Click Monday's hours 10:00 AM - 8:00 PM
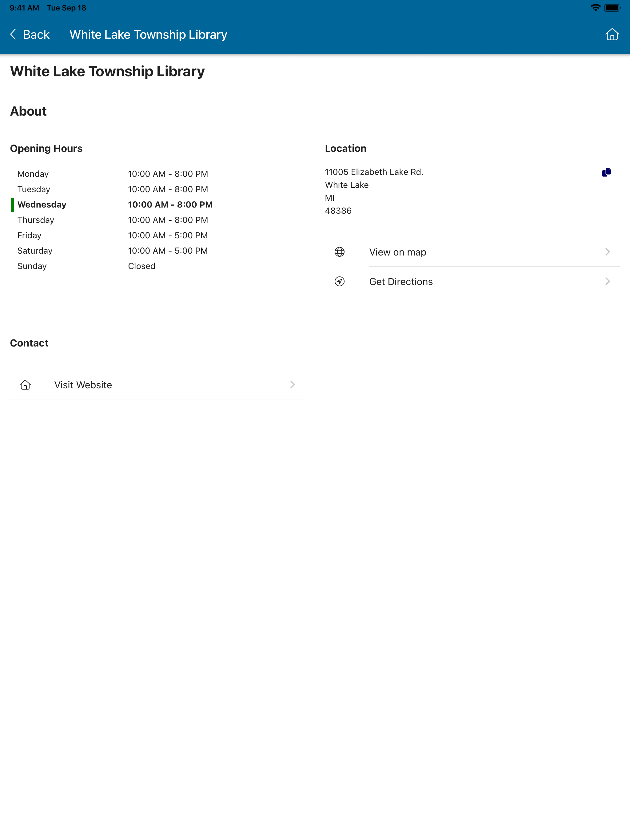This screenshot has width=630, height=840. click(x=168, y=174)
